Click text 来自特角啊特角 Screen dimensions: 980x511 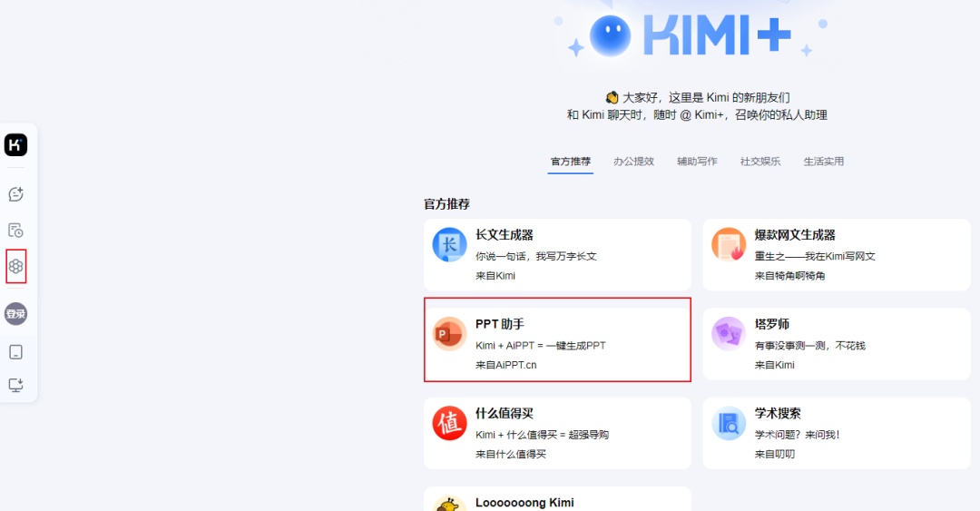pyautogui.click(x=789, y=276)
